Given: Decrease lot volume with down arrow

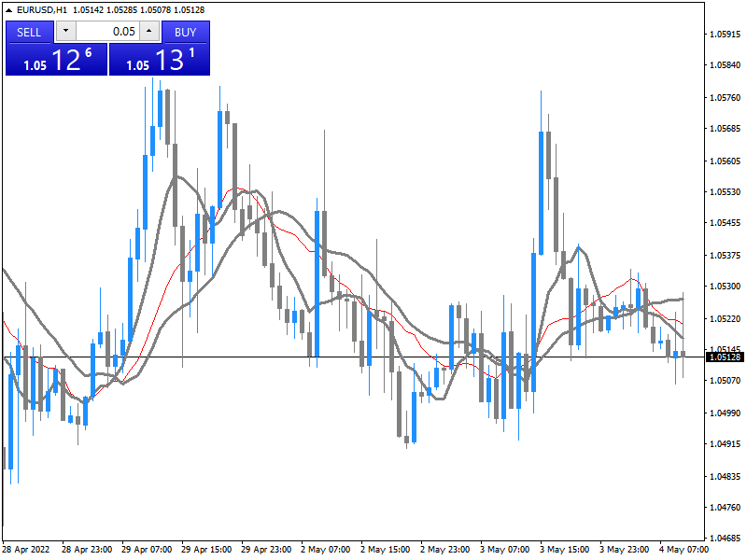Looking at the screenshot, I should (64, 32).
